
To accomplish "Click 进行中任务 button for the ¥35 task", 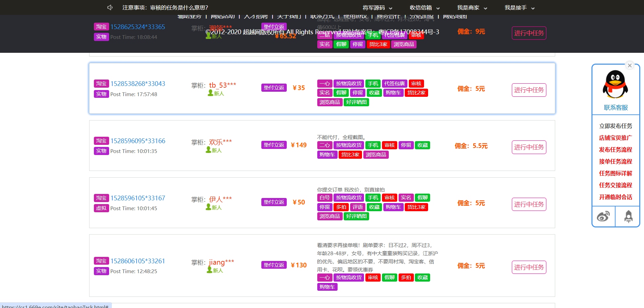I will pyautogui.click(x=529, y=90).
